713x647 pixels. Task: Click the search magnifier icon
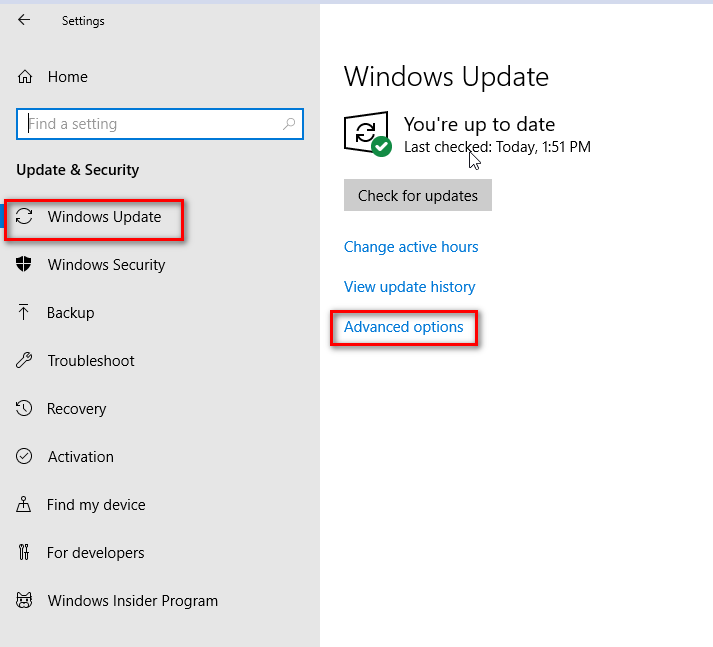289,124
